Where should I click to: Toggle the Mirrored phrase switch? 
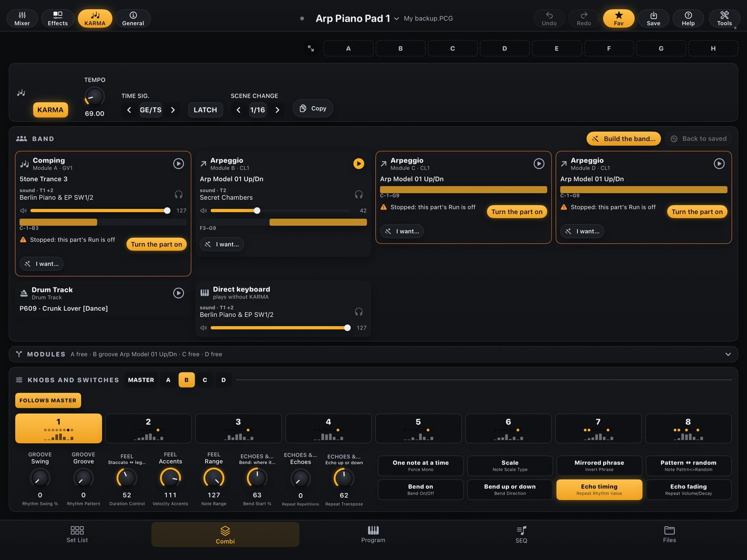coord(599,466)
